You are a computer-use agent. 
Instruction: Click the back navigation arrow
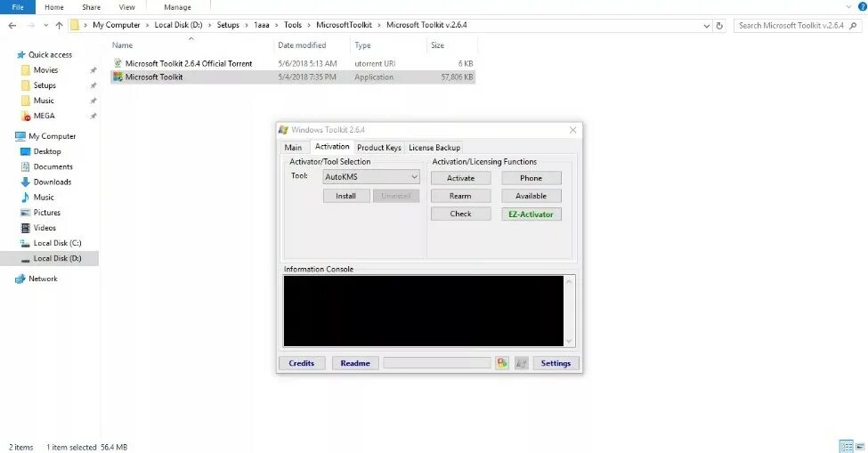click(12, 26)
